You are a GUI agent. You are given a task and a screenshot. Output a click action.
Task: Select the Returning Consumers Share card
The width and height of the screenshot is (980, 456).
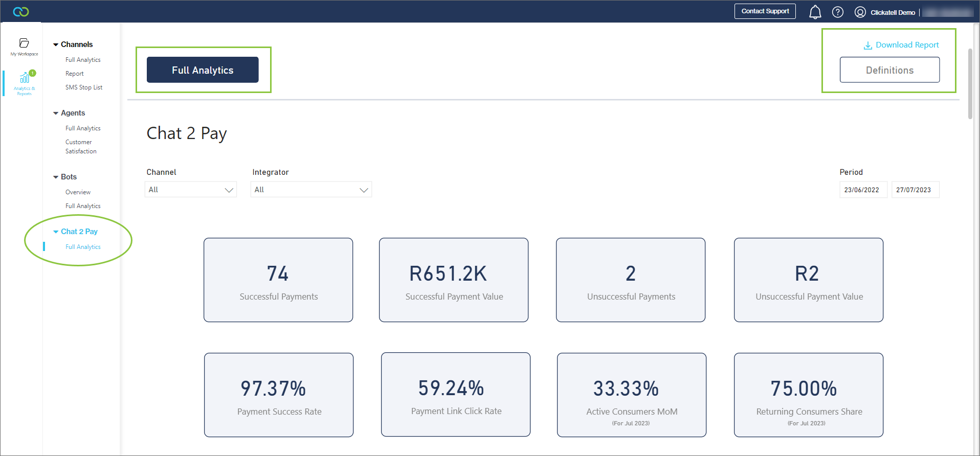(x=809, y=395)
